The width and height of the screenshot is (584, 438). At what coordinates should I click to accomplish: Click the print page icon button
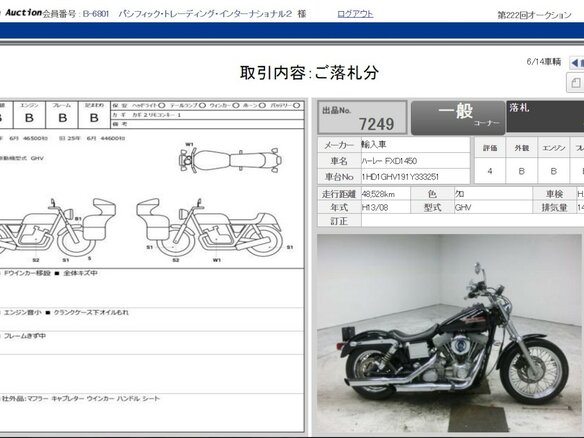tap(576, 83)
